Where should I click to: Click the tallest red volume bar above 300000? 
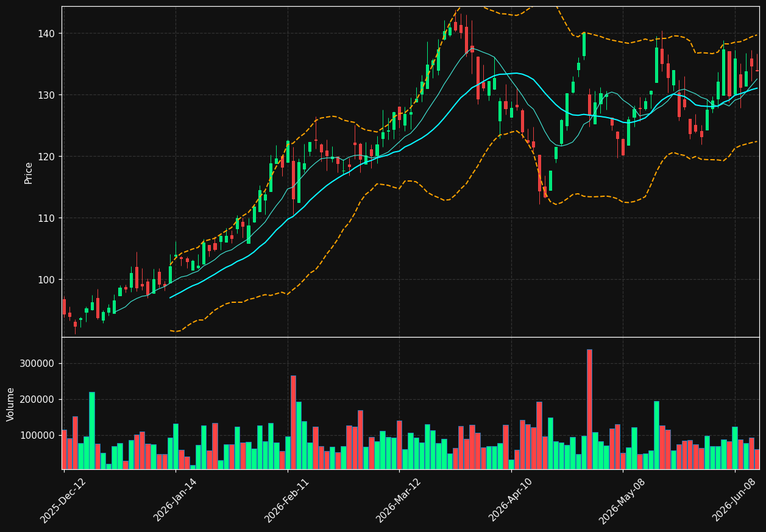pos(589,409)
